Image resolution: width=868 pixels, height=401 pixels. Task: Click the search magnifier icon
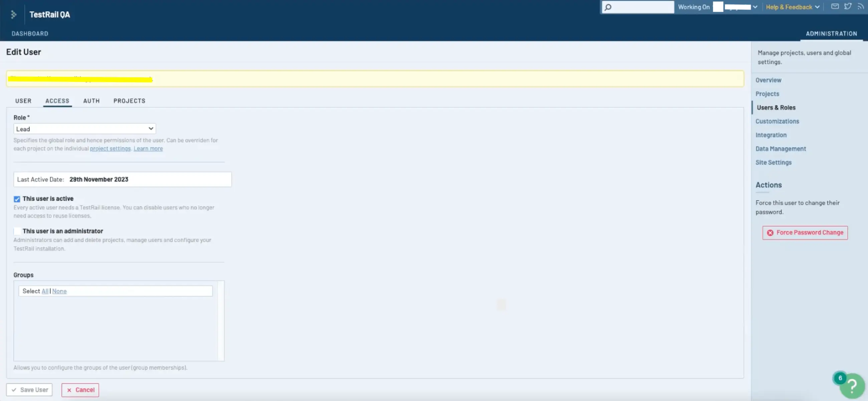(608, 7)
